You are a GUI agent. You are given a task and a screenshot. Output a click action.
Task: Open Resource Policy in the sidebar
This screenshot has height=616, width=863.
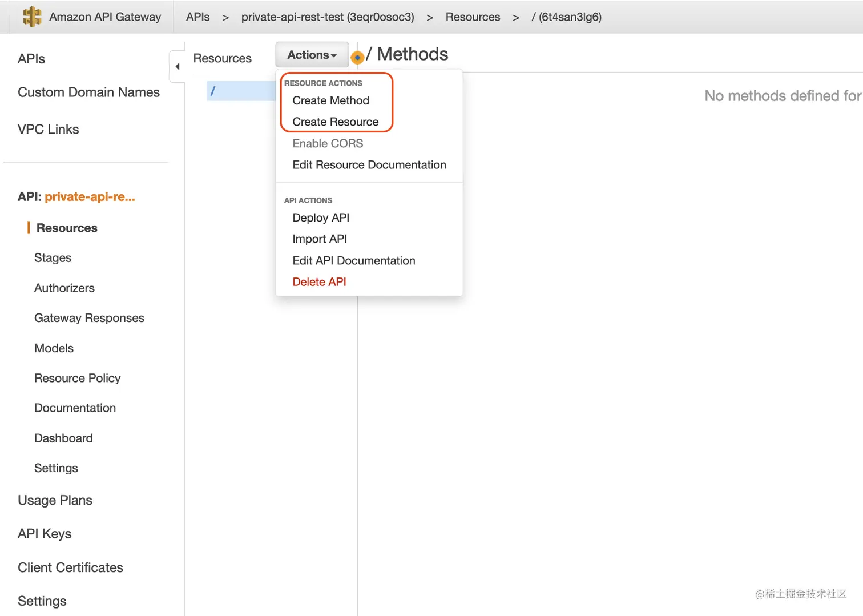point(77,378)
